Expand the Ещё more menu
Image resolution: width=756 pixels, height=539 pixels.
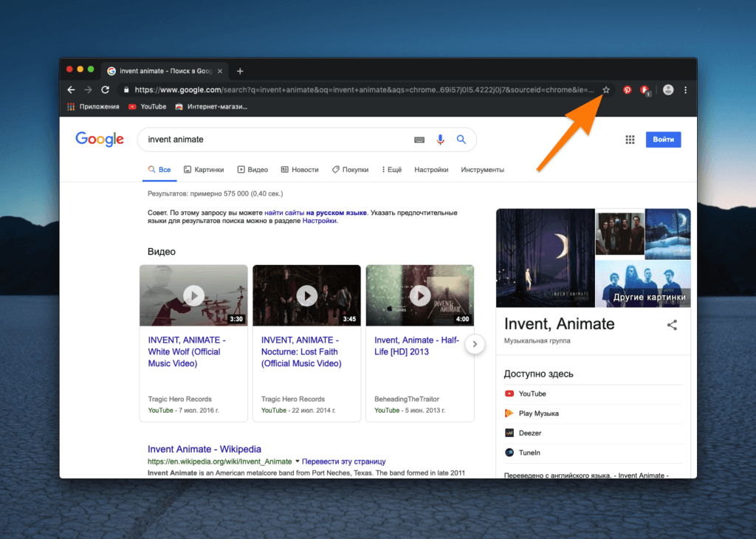(391, 170)
